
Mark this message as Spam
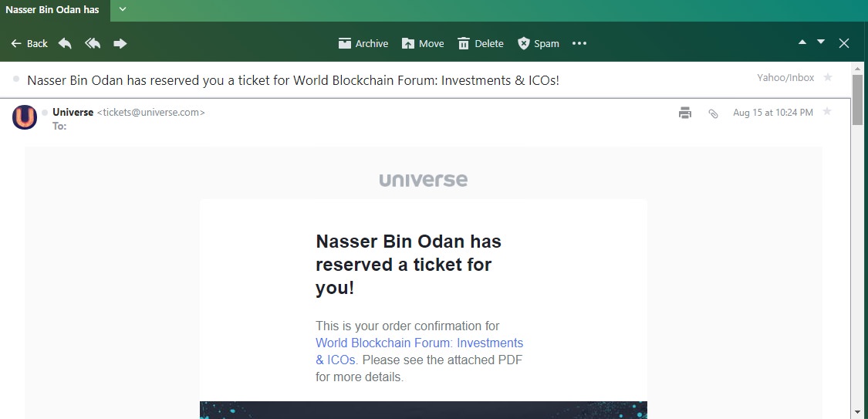tap(538, 43)
